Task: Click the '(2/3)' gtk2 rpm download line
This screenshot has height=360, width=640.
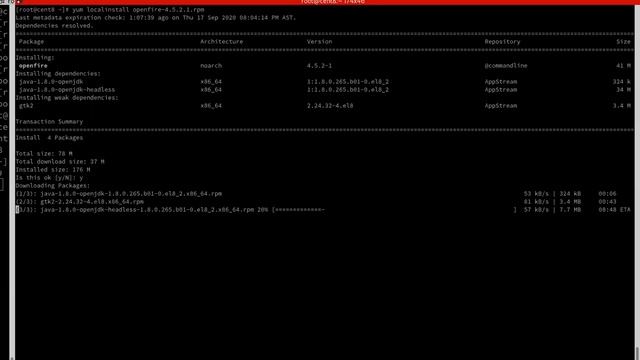Action: [x=80, y=202]
